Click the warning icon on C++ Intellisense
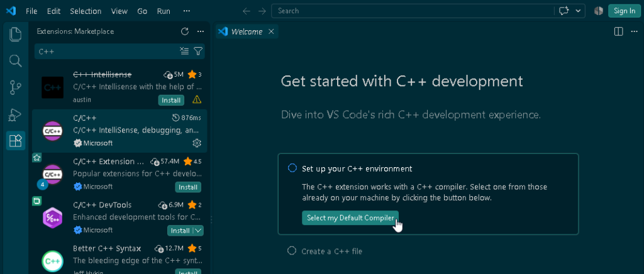644x274 pixels. pos(197,100)
